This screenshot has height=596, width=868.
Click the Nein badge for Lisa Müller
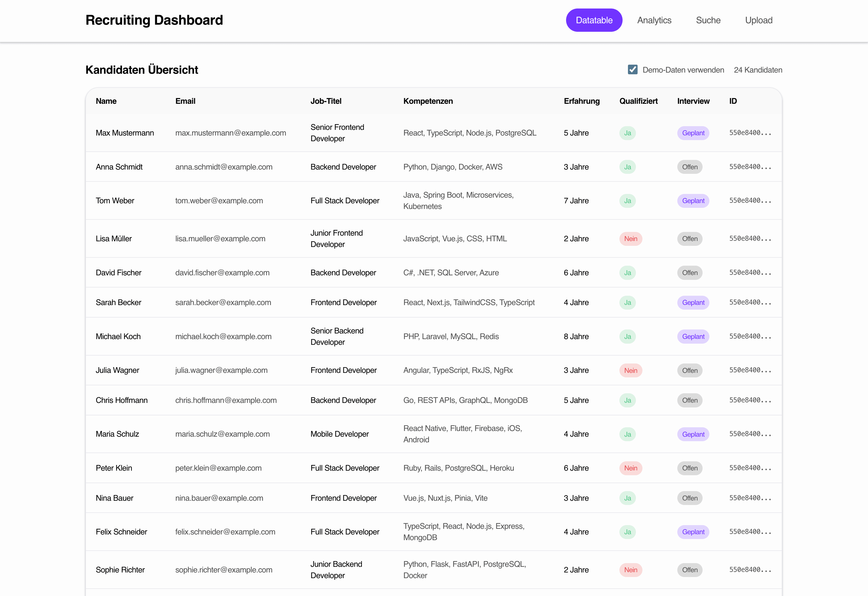(631, 239)
